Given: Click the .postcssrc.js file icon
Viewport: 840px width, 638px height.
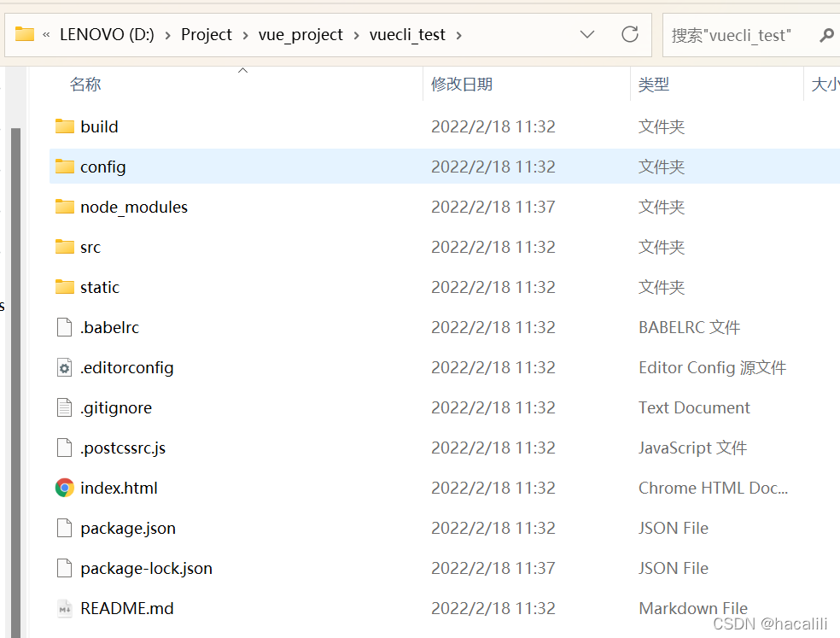Looking at the screenshot, I should (64, 448).
